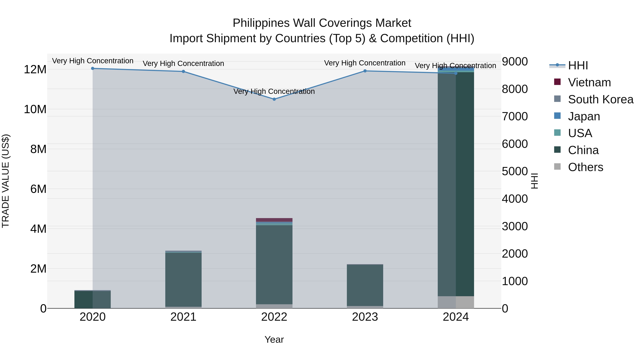Screen dimensions: 644x362
Task: Select the 2022 China bar segment
Action: coord(274,265)
